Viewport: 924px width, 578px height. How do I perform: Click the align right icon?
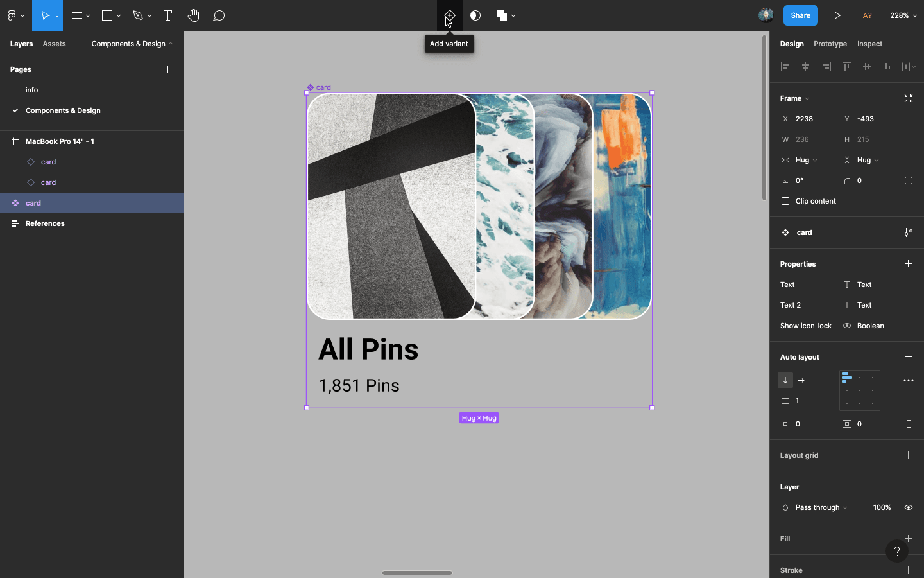pyautogui.click(x=826, y=66)
